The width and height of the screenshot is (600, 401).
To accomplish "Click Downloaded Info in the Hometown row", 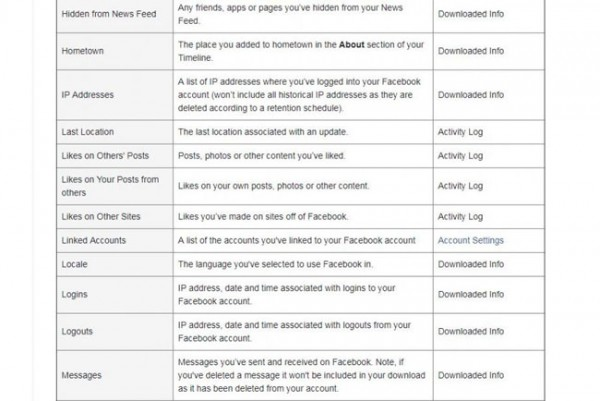I will (x=470, y=50).
